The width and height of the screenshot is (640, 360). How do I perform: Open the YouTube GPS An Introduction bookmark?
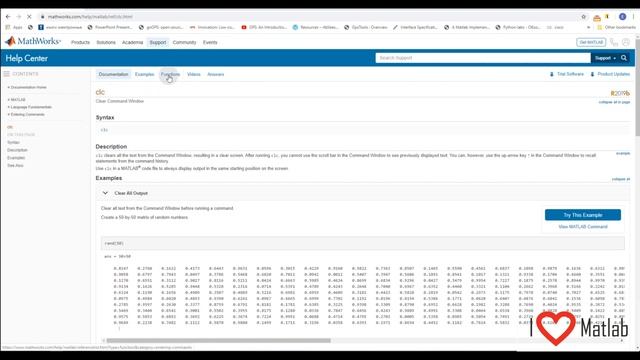tap(264, 27)
